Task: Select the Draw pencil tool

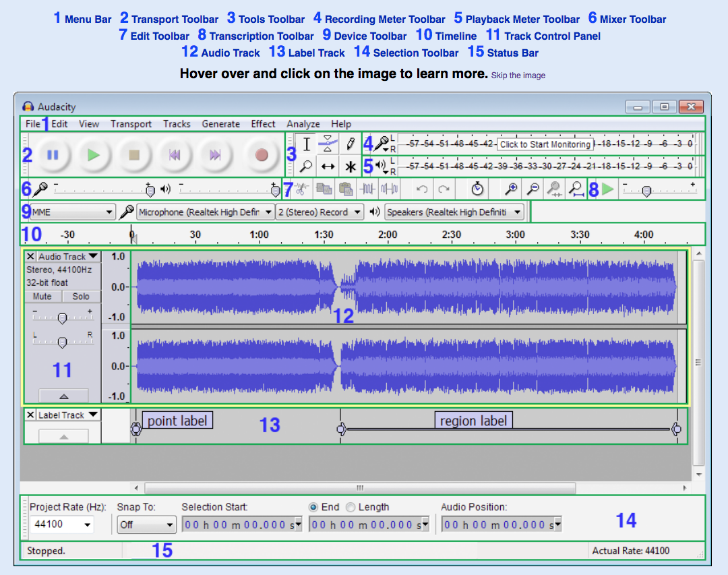Action: [x=350, y=144]
